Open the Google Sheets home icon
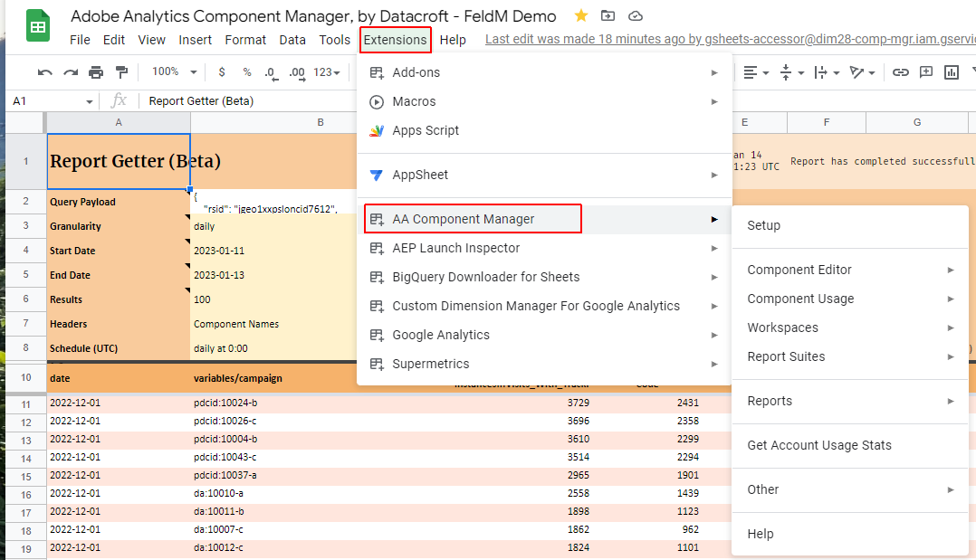The height and width of the screenshot is (560, 976). [37, 27]
